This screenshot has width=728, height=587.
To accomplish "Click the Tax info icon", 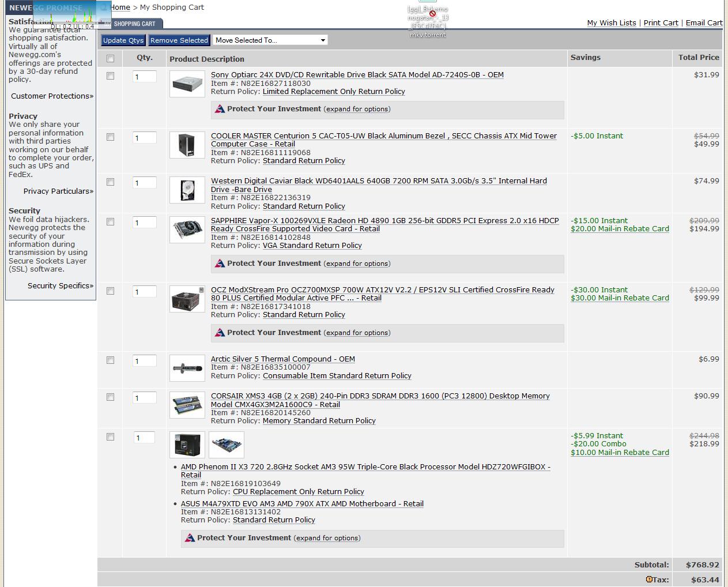I will point(649,580).
